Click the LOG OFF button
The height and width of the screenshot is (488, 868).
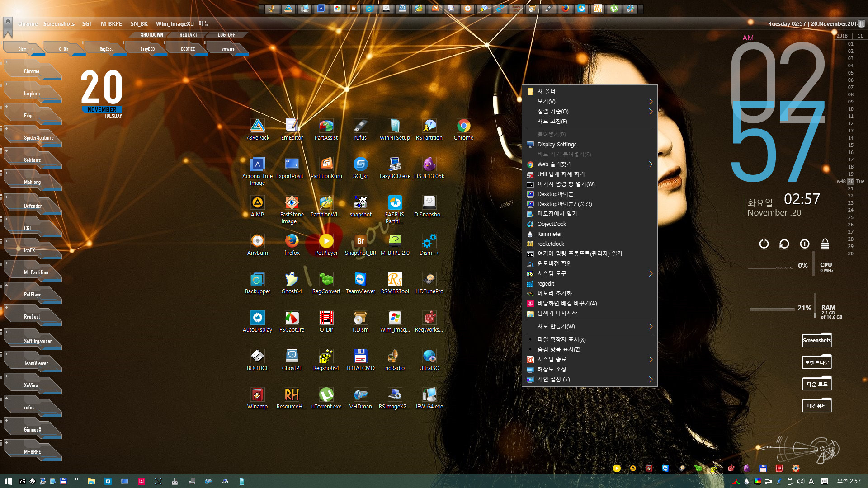click(226, 35)
